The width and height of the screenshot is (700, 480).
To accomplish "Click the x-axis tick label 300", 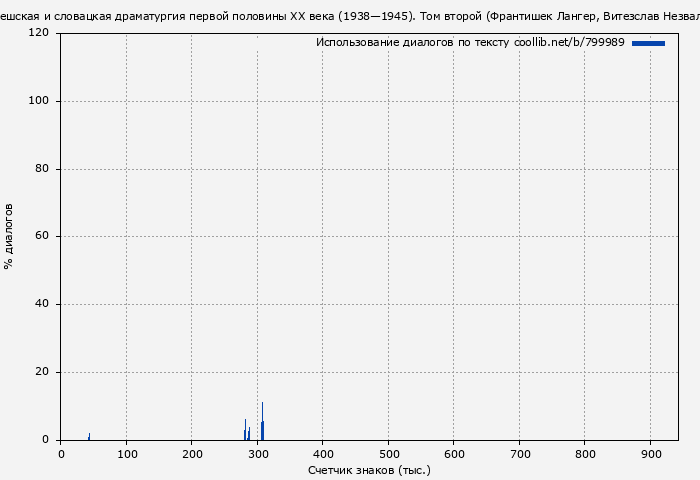I will [257, 454].
